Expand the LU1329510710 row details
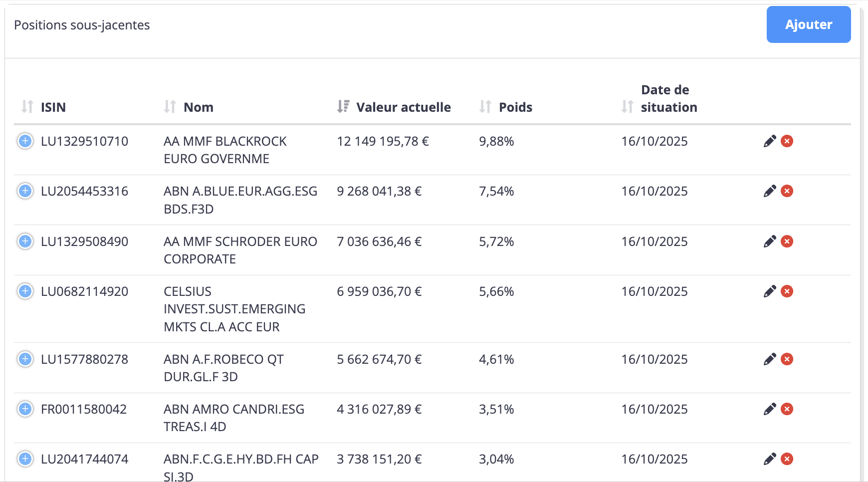Screen dimensions: 868x482 pyautogui.click(x=25, y=141)
